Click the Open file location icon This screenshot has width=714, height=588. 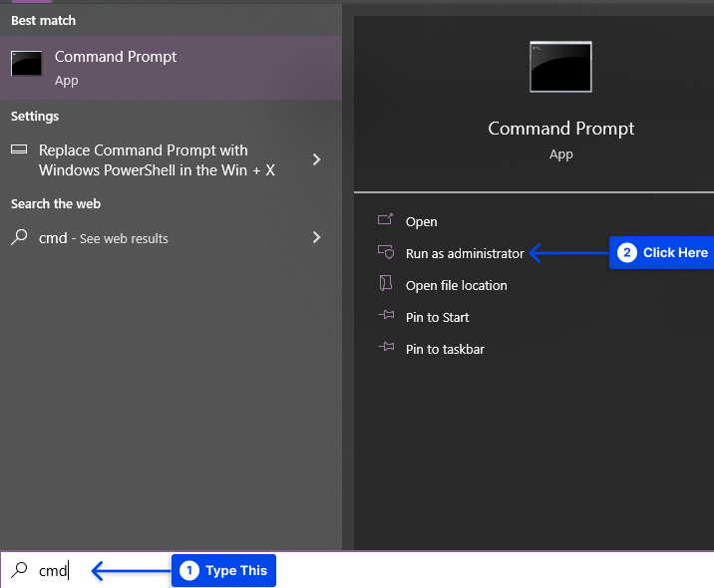click(x=386, y=283)
